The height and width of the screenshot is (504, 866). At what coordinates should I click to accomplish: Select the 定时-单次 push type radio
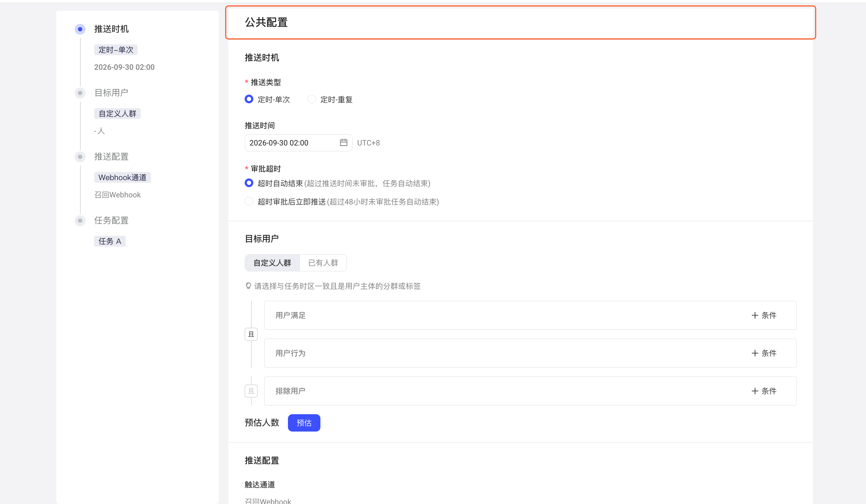click(x=249, y=99)
